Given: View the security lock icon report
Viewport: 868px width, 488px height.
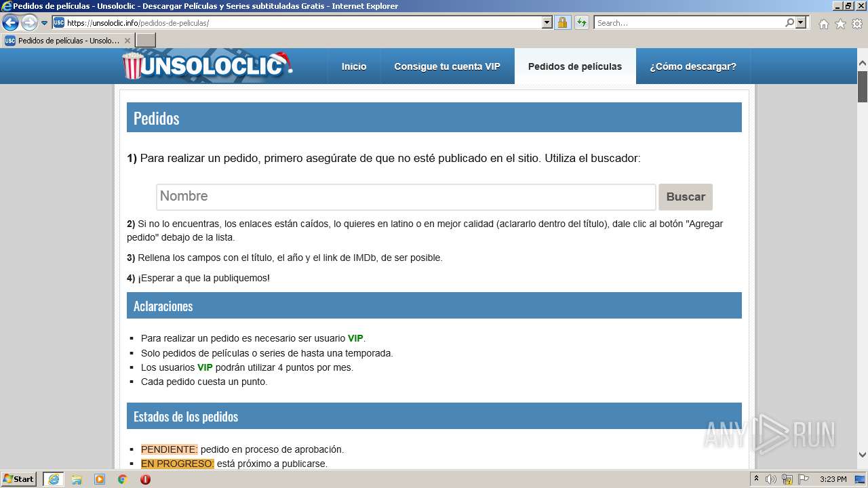Looking at the screenshot, I should tap(562, 23).
